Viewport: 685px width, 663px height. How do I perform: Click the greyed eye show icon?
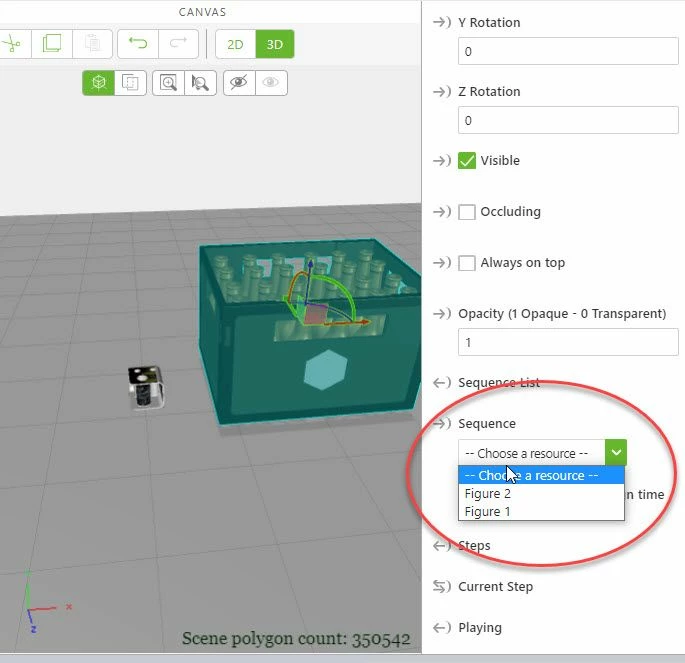pos(271,83)
